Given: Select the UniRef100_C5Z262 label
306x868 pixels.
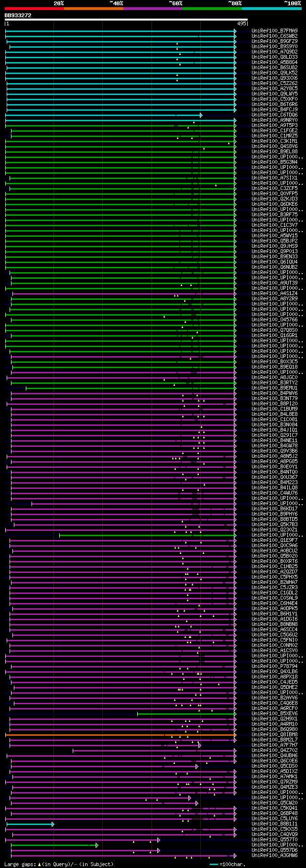Looking at the screenshot, I should point(274,83).
